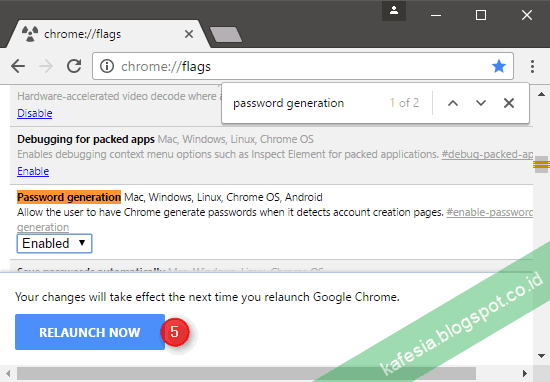Click the '1 of 2' find results count
This screenshot has height=382, width=550.
[x=404, y=103]
